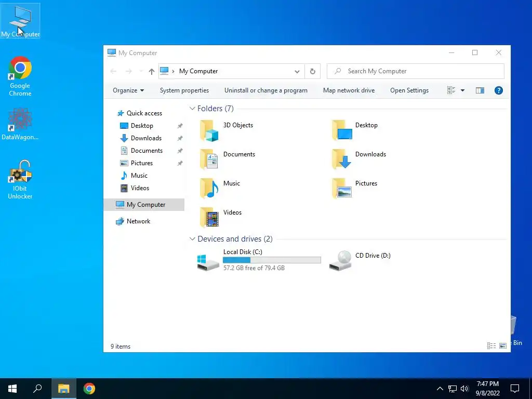Switch to large icons view in status bar
532x399 pixels.
point(503,345)
